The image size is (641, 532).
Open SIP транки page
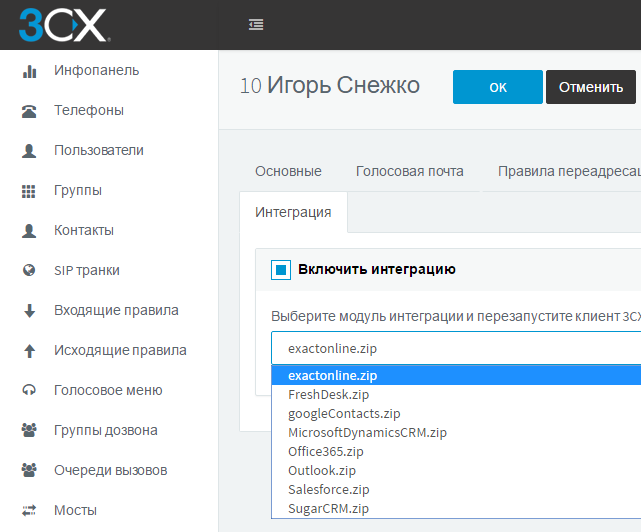click(87, 270)
